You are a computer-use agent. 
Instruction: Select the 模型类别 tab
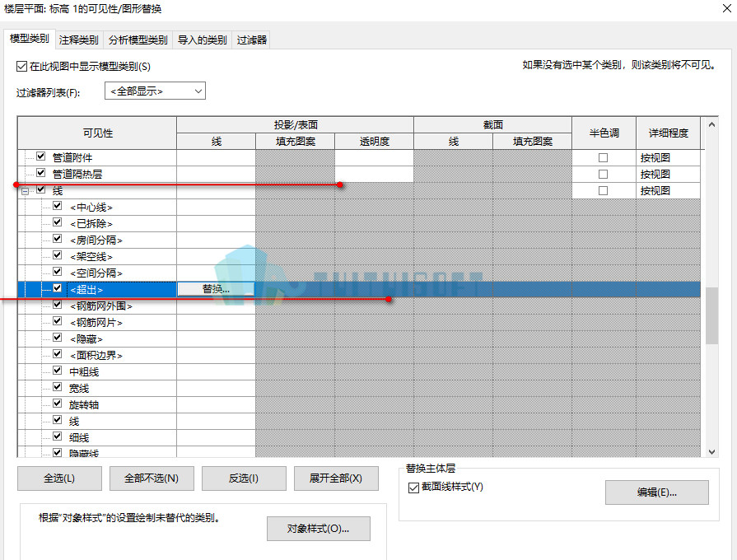(x=29, y=39)
